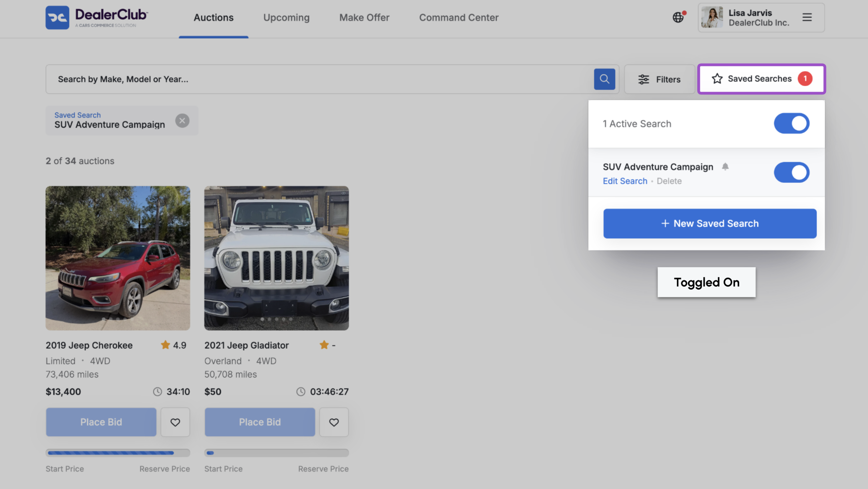Screen dimensions: 868x489
Task: Place Bid on 2021 Jeep Gladiator
Action: coord(260,422)
